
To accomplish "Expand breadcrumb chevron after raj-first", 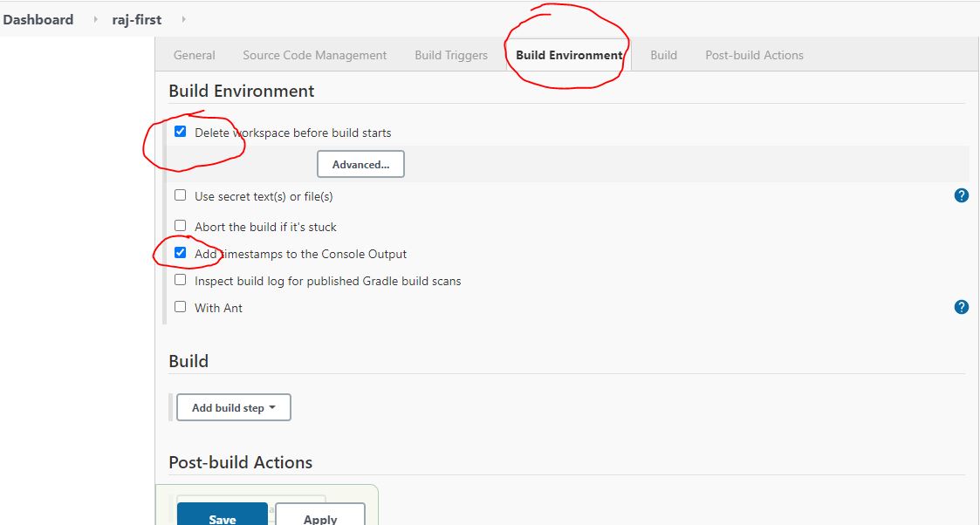I will [x=183, y=19].
